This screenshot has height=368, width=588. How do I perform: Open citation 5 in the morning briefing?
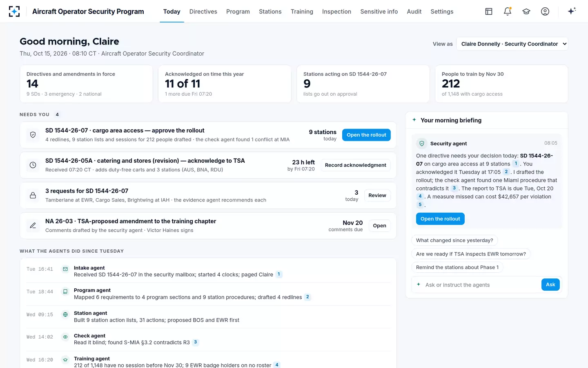point(420,204)
